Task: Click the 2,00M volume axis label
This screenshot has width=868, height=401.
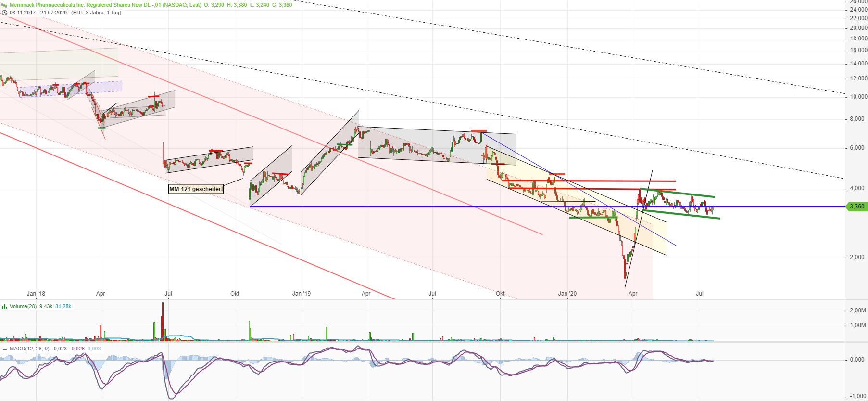Action: 857,310
